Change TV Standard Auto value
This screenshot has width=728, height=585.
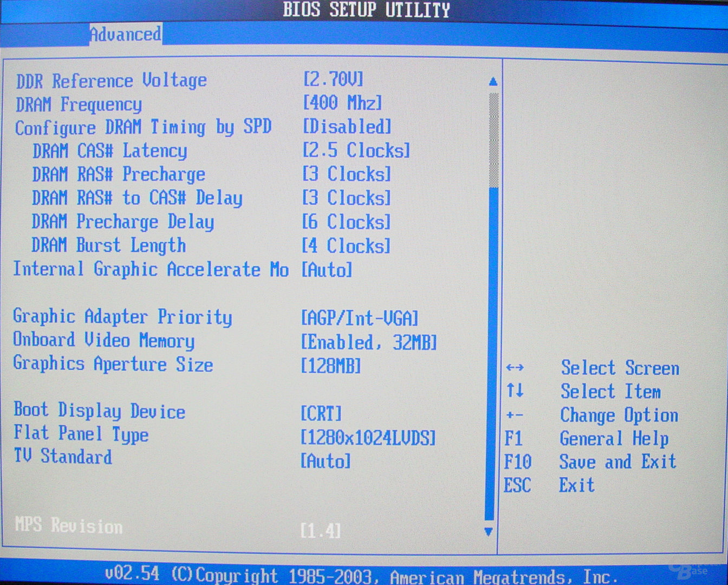326,461
